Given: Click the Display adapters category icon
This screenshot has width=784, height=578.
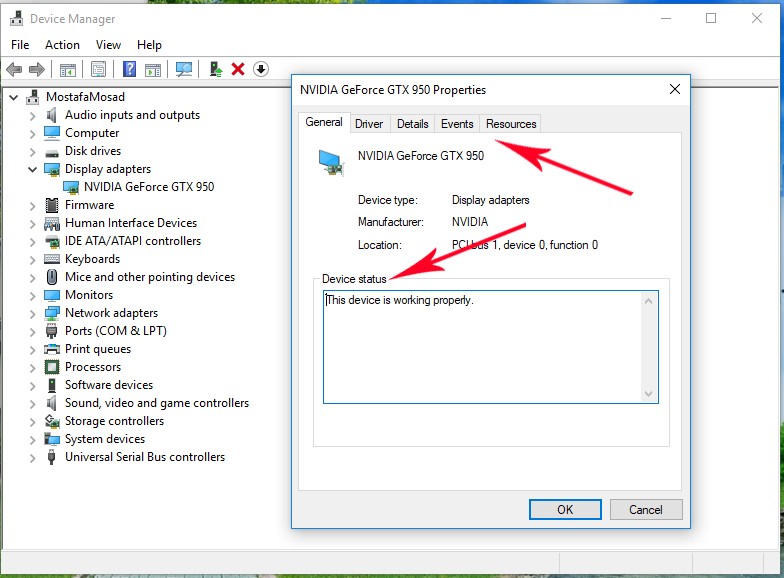Looking at the screenshot, I should click(52, 170).
